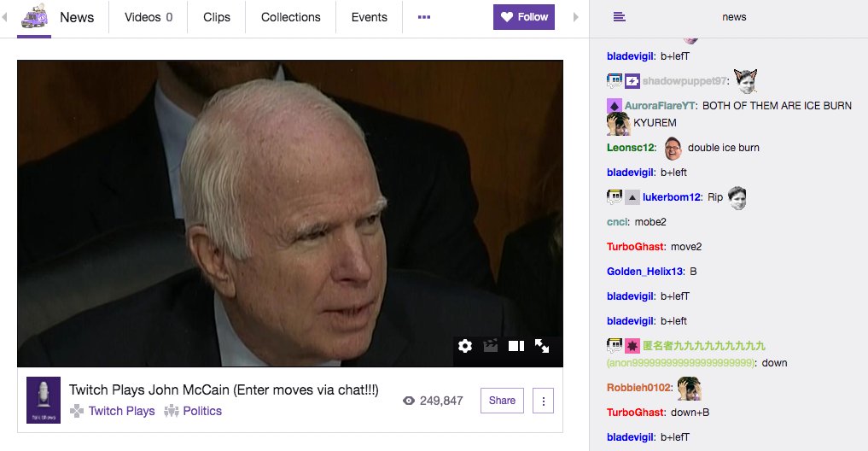Screen dimensions: 868x451
Task: Open cnci's username in chat
Action: [x=618, y=222]
